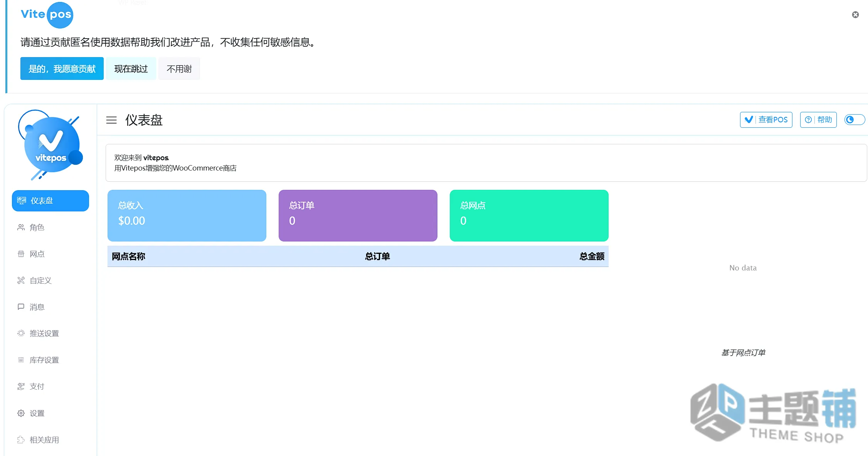Click the vitepos sidebar logo

click(50, 145)
